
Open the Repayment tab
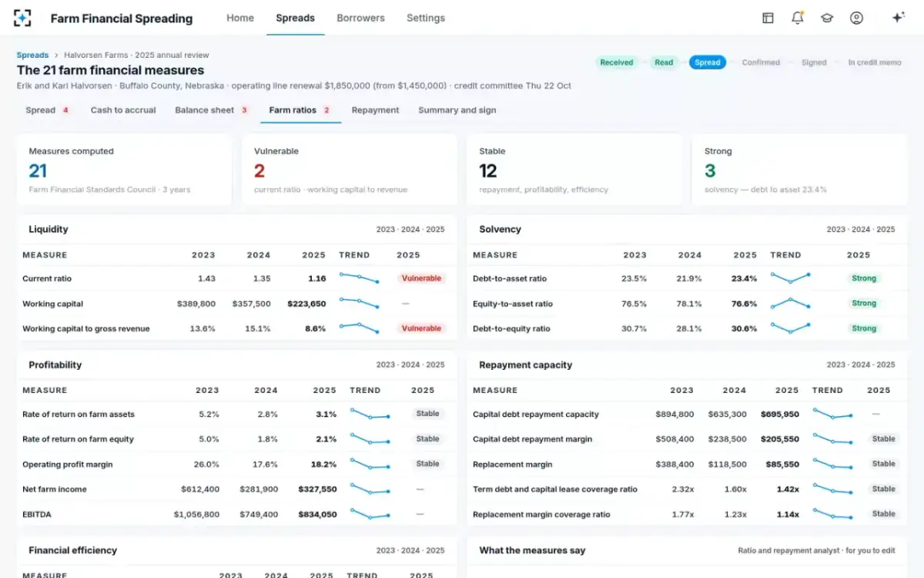coord(375,110)
